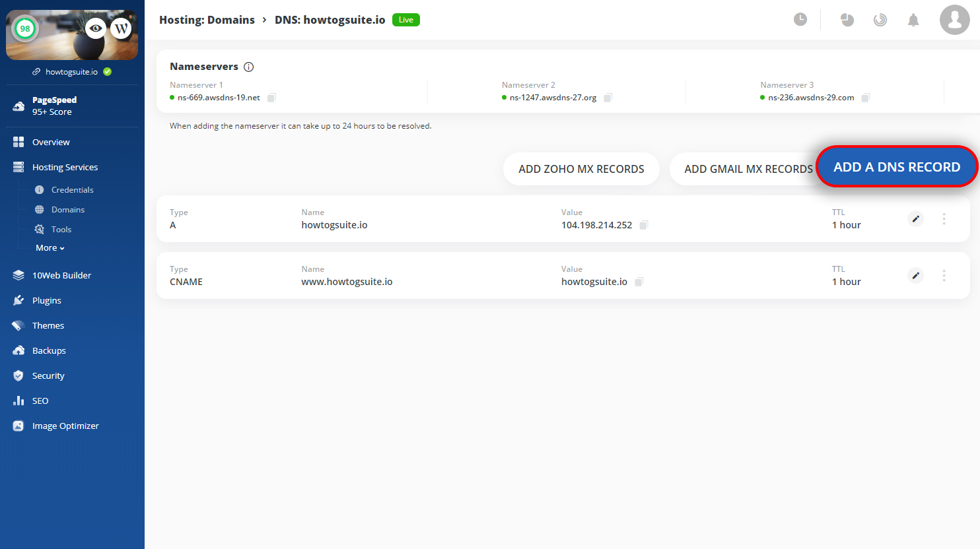Screen dimensions: 980x549
Task: Open PageSpeed 95+ Score
Action: 54,106
